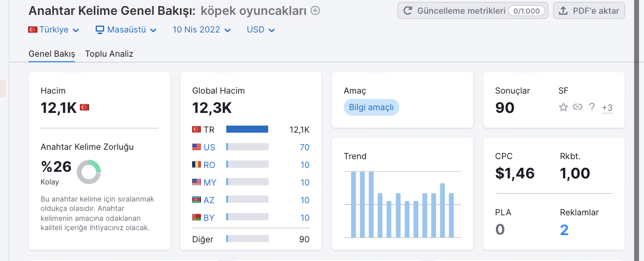Expand the Masaüstü device dropdown

(126, 30)
